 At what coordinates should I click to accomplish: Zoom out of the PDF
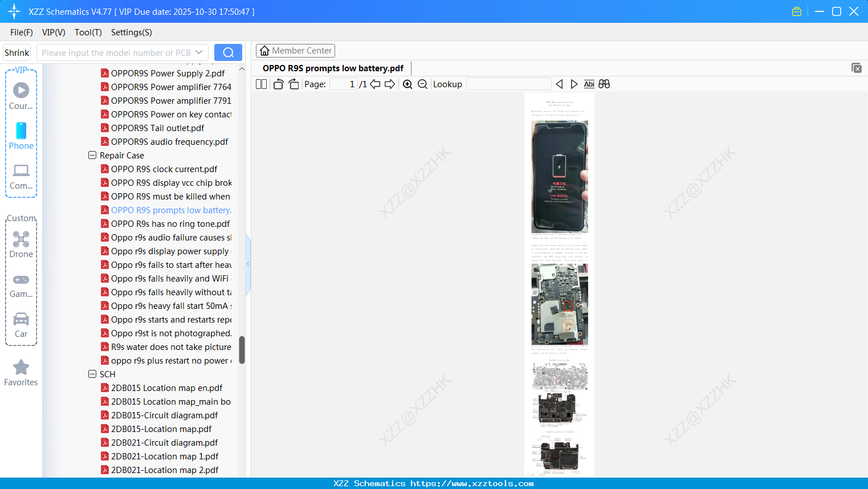click(422, 84)
